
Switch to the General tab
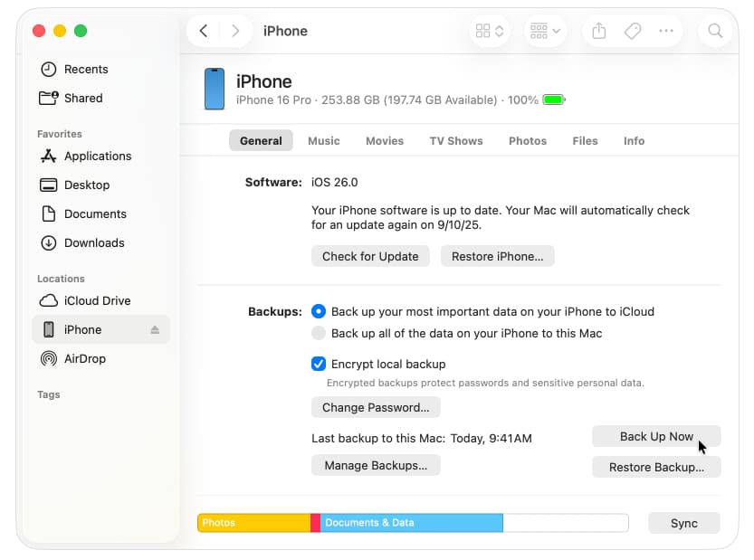point(261,141)
